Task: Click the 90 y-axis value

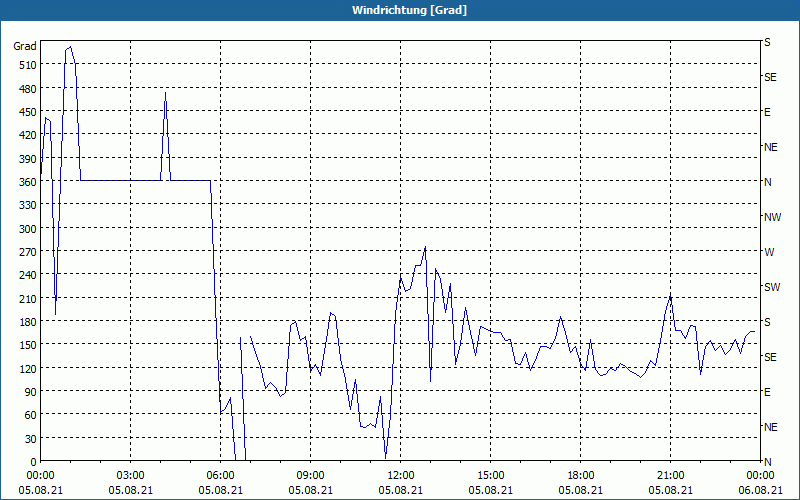Action: pyautogui.click(x=31, y=392)
